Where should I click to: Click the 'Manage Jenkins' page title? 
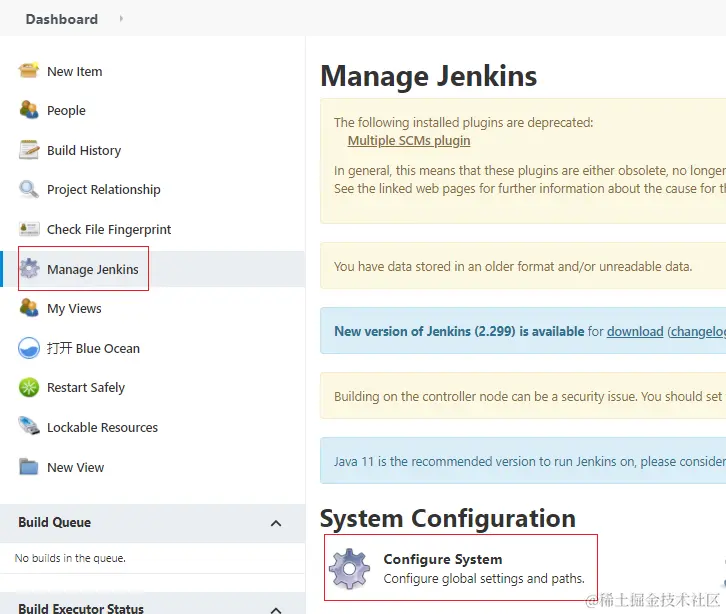point(428,76)
